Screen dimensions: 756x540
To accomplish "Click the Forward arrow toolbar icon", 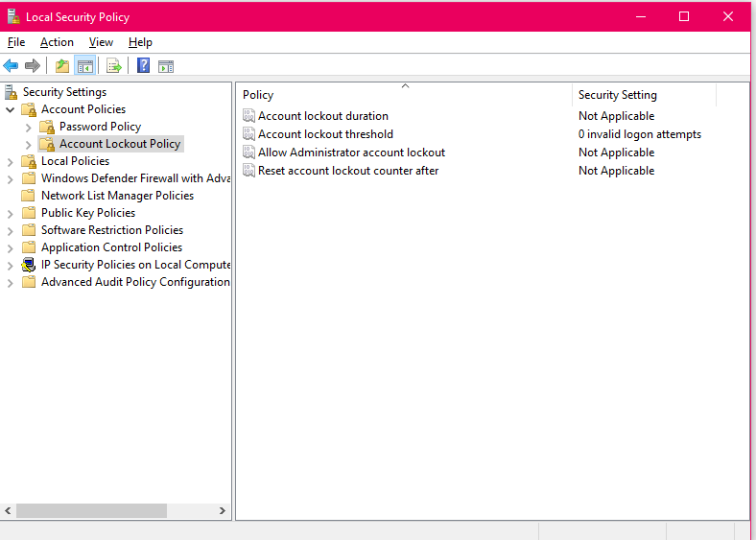I will 33,65.
